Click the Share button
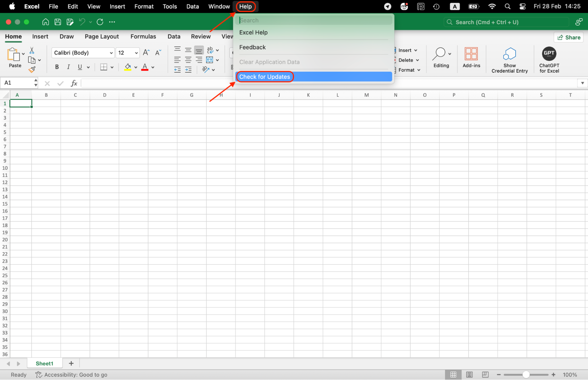588x380 pixels. coord(568,37)
